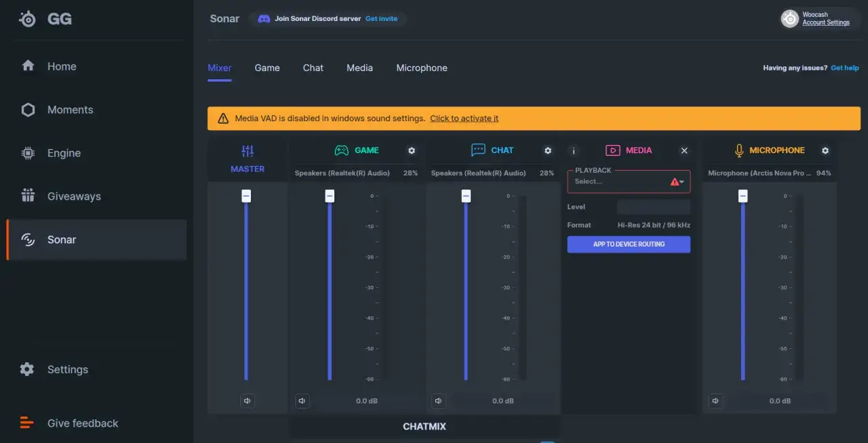Click the Media play icon
This screenshot has height=443, width=868.
[x=613, y=150]
